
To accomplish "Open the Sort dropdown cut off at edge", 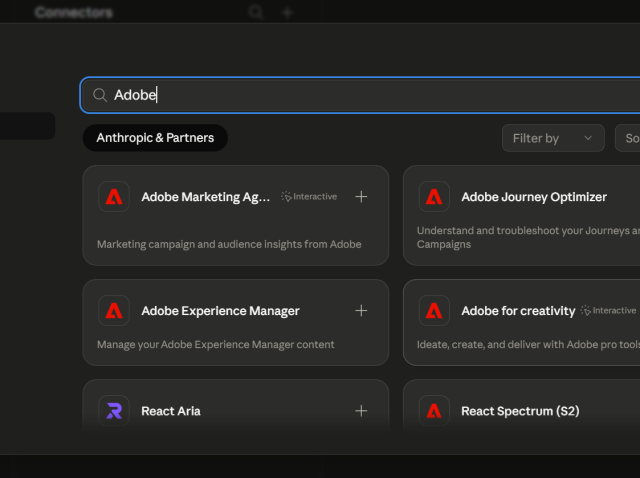I will point(628,138).
